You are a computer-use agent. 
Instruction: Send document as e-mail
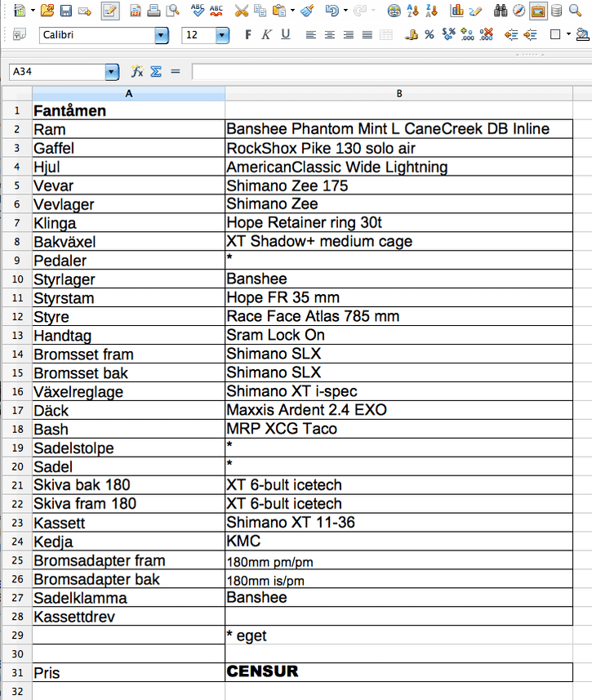84,11
